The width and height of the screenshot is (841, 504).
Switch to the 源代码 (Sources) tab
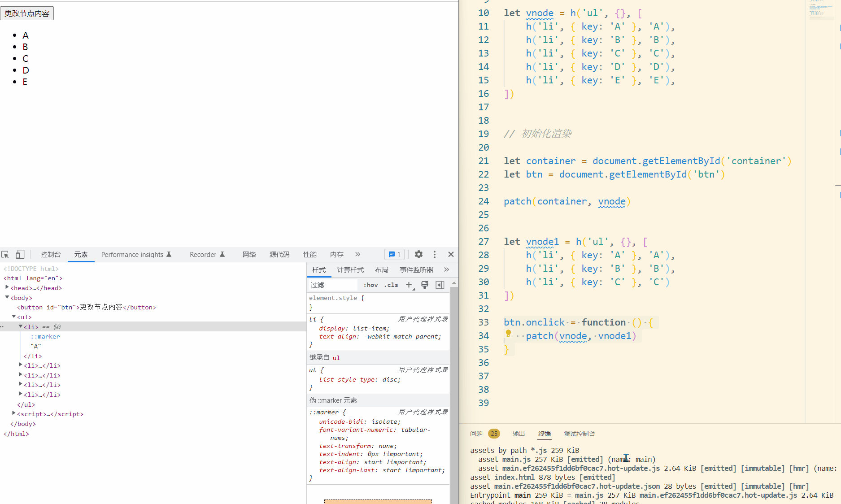click(279, 255)
